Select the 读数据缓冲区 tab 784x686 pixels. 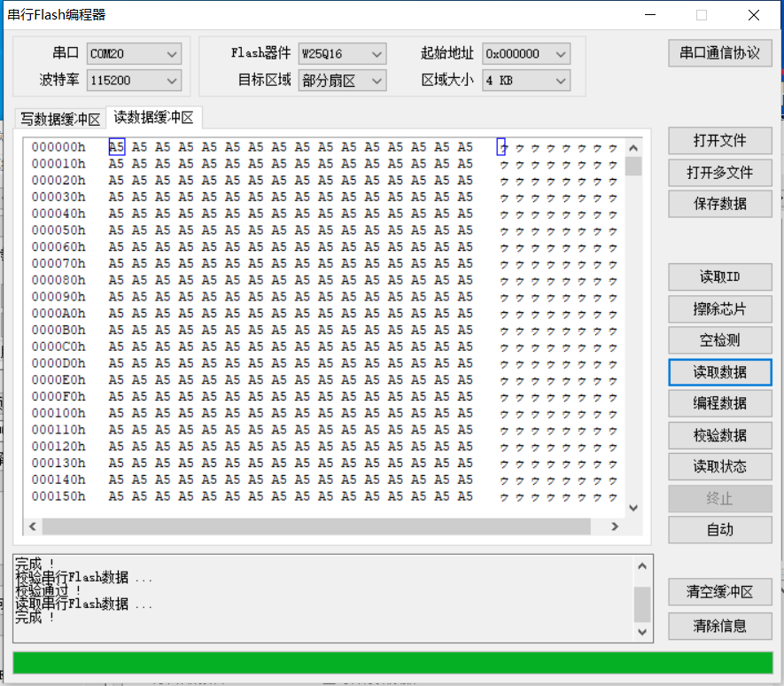[x=153, y=117]
